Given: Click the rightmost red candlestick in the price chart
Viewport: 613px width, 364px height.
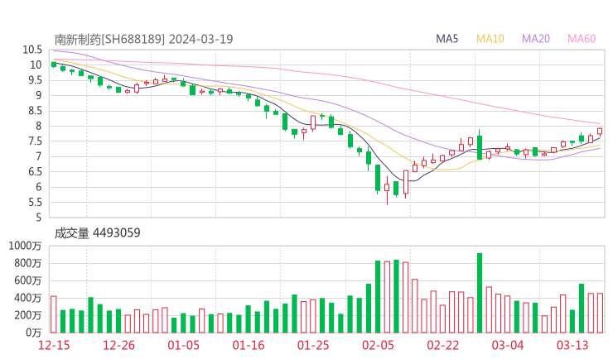Looking at the screenshot, I should [x=600, y=131].
